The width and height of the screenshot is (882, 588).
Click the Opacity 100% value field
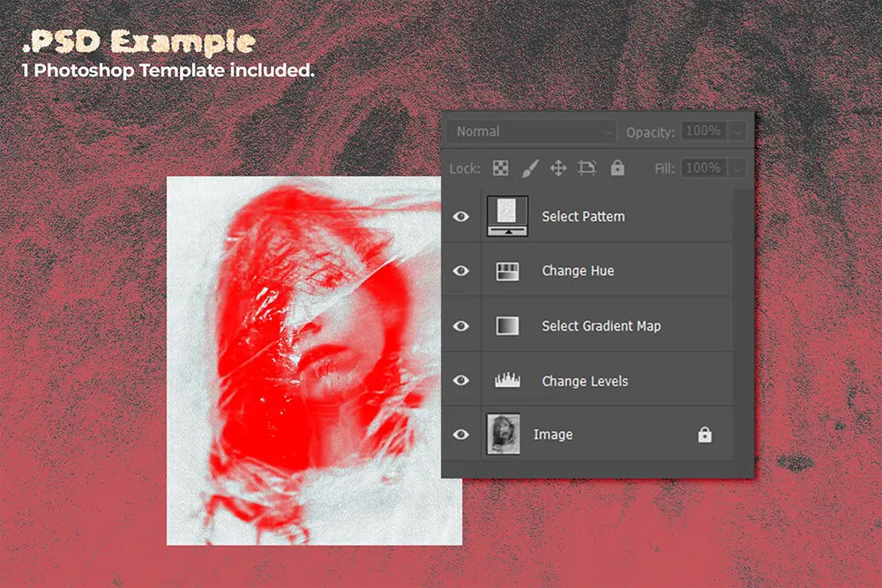(703, 131)
